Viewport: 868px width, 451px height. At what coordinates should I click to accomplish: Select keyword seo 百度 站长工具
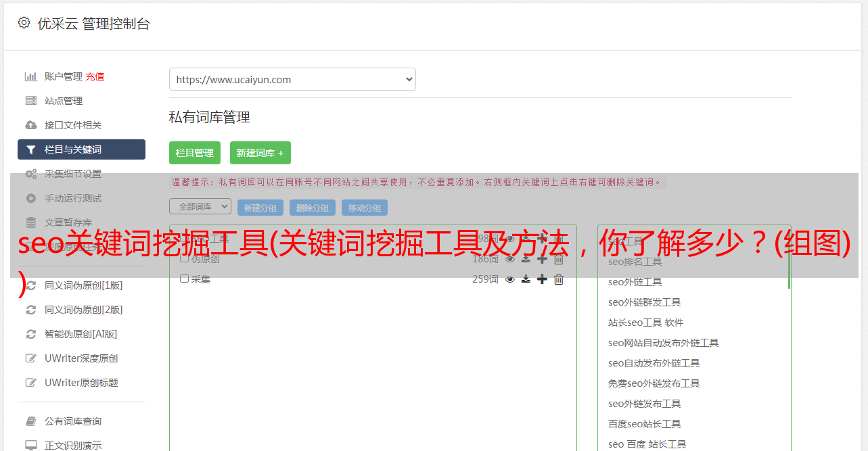pyautogui.click(x=647, y=444)
